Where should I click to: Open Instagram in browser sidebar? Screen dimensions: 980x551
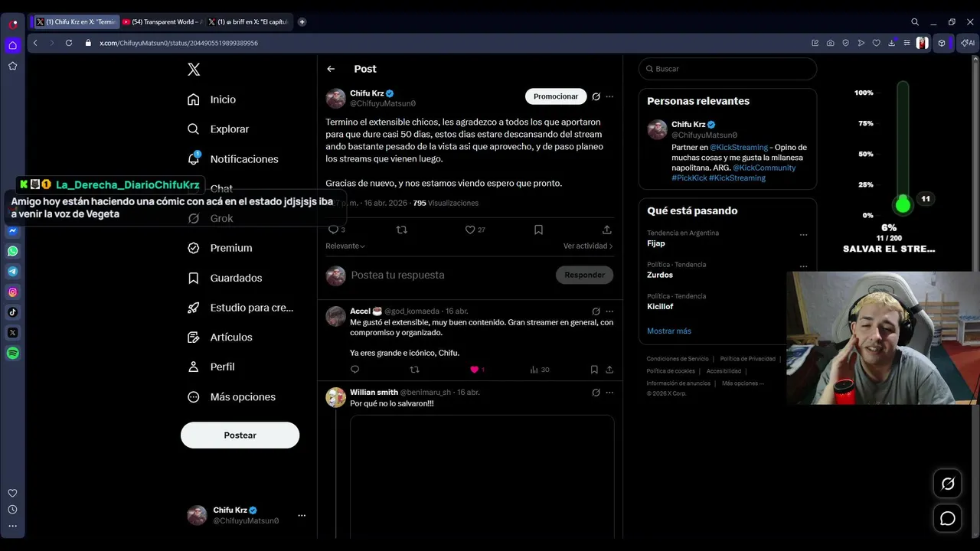(x=13, y=292)
